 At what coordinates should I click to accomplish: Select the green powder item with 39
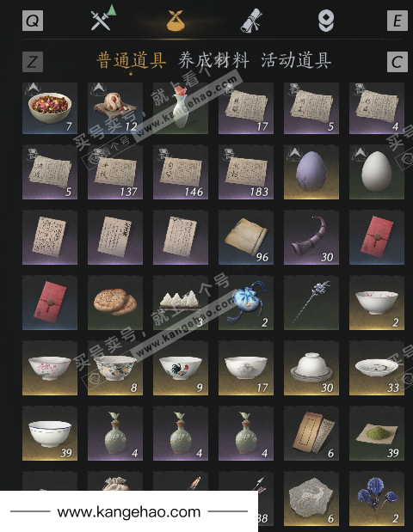(x=377, y=433)
